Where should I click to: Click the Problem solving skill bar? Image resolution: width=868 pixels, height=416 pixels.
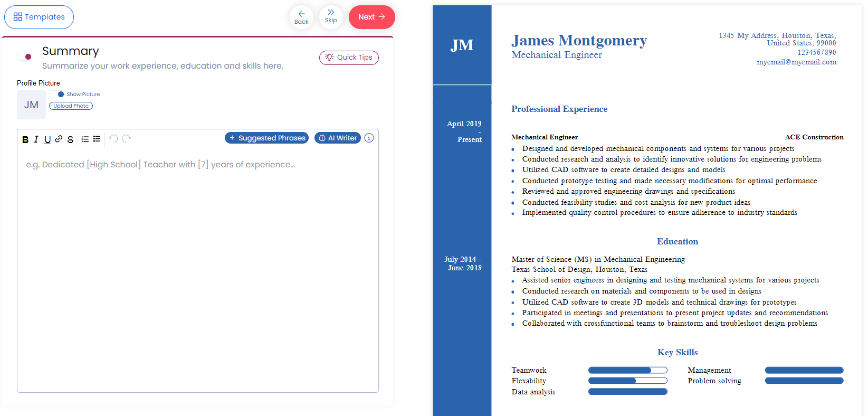[804, 381]
